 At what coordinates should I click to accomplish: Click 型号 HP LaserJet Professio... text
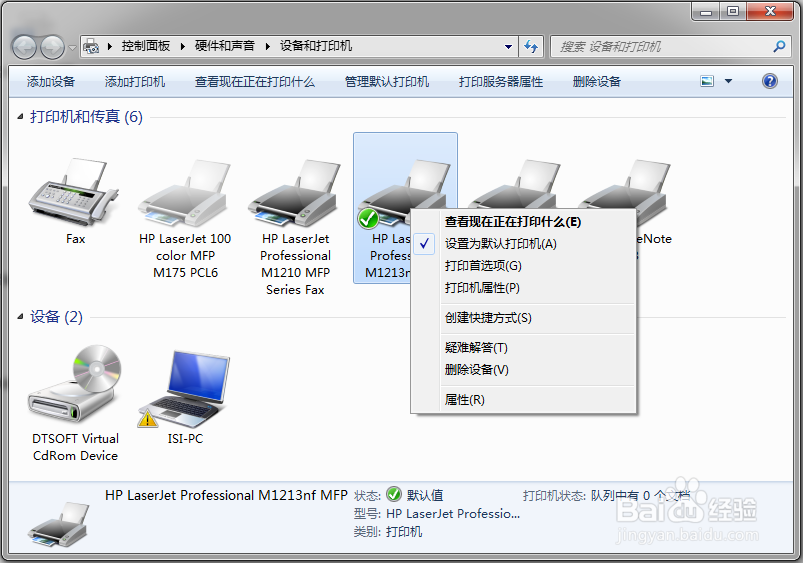pos(437,513)
